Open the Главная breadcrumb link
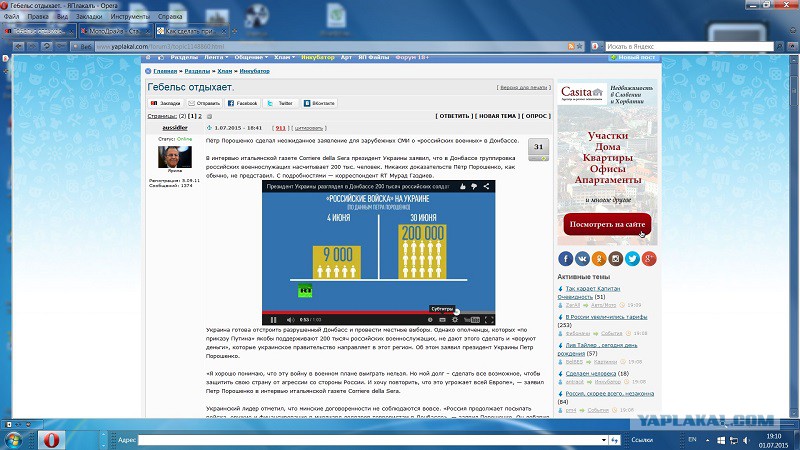This screenshot has width=800, height=450. (x=165, y=71)
